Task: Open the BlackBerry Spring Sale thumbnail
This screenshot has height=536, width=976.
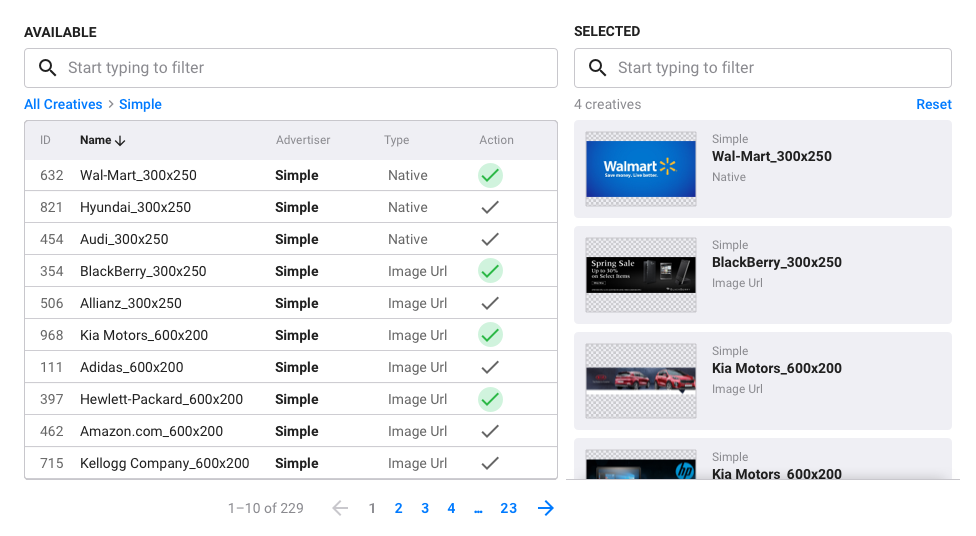Action: [x=640, y=275]
